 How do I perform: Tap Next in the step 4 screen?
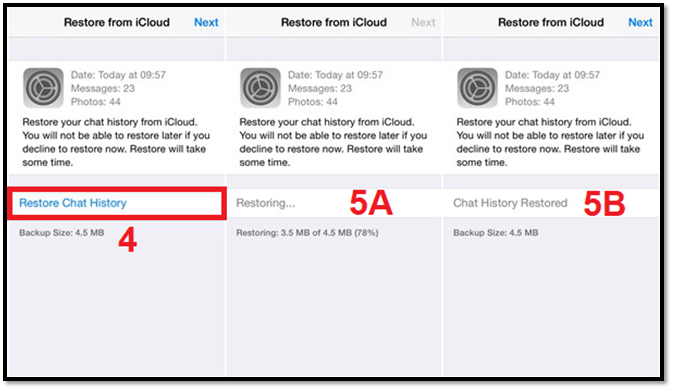(x=206, y=22)
